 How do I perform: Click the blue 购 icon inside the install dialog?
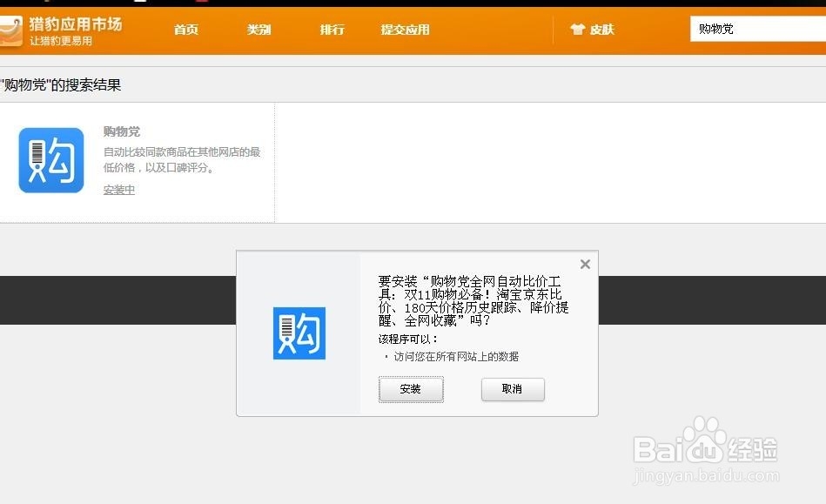point(299,333)
